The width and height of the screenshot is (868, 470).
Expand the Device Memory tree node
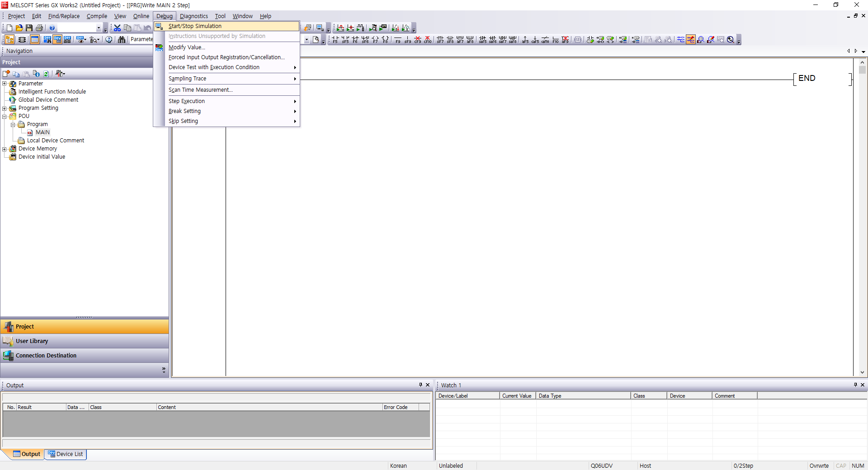[x=5, y=149]
